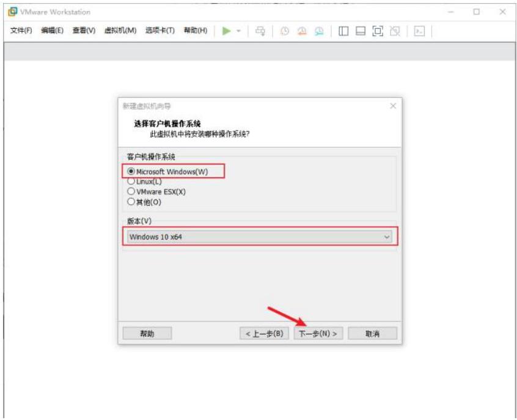The width and height of the screenshot is (517, 420).
Task: Select the 其他(O) radio button
Action: pos(131,202)
